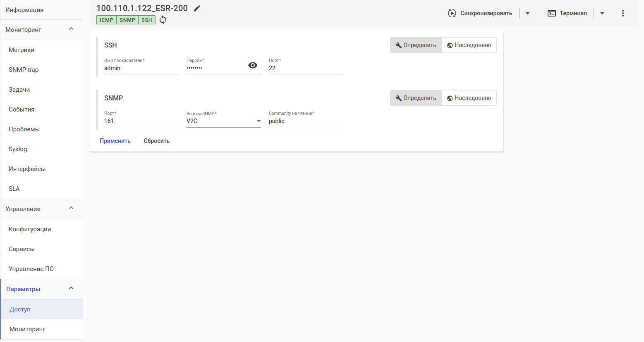
Task: Click Сбросить to reset the form
Action: pyautogui.click(x=157, y=141)
